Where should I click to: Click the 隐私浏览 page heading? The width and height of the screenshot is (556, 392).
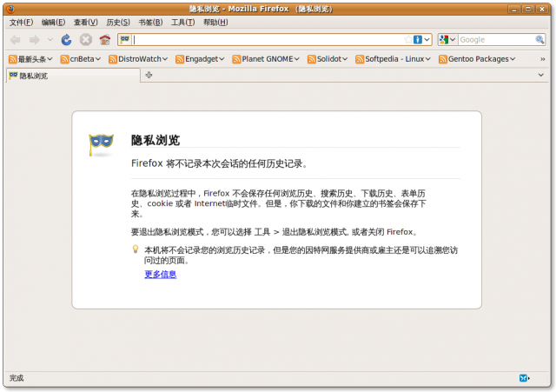(156, 140)
